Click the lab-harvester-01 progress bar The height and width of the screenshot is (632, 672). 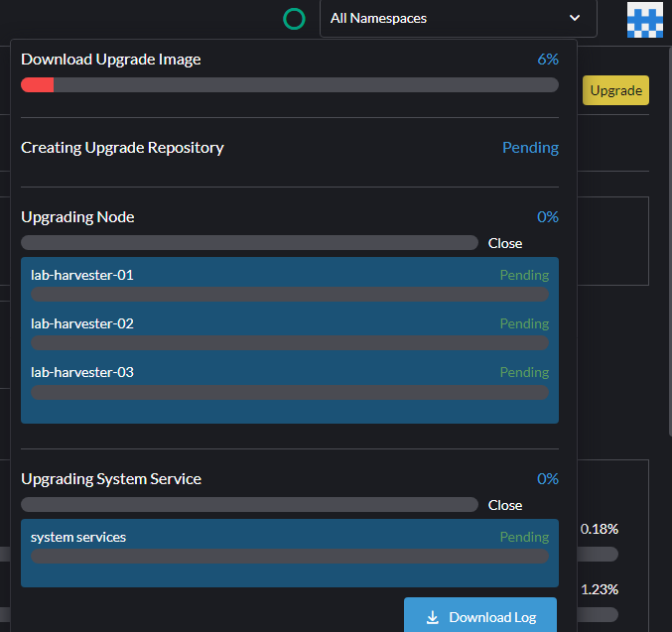click(x=290, y=295)
